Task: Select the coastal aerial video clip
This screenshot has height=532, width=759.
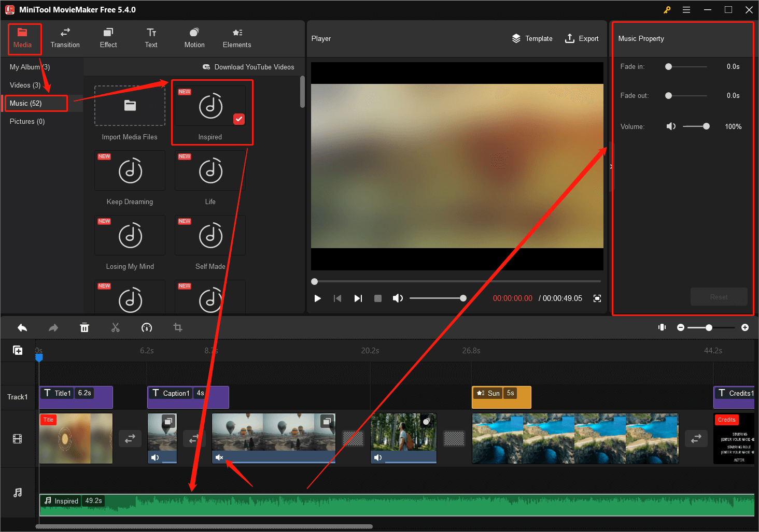Action: pyautogui.click(x=575, y=438)
